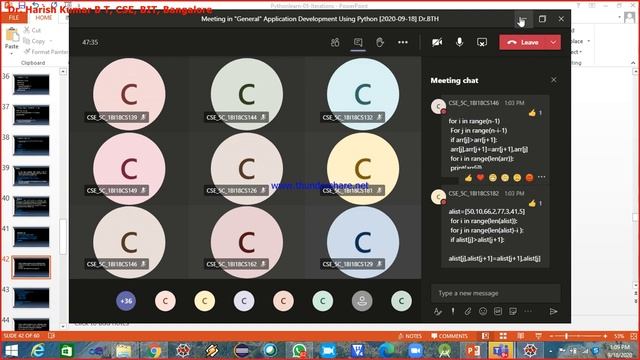Switch to Normal view in status bar
640x360 pixels.
point(485,336)
